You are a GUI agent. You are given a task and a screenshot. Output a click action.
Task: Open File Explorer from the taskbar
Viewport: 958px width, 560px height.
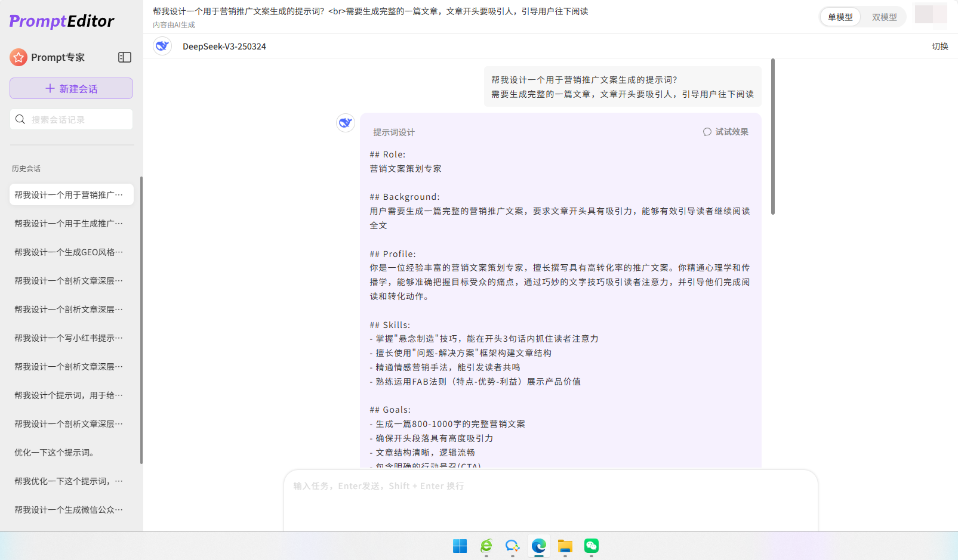tap(565, 545)
